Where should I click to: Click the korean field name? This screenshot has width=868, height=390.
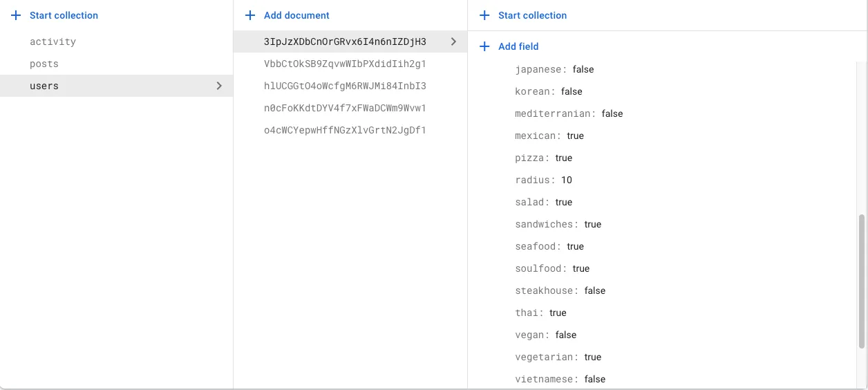pyautogui.click(x=534, y=91)
